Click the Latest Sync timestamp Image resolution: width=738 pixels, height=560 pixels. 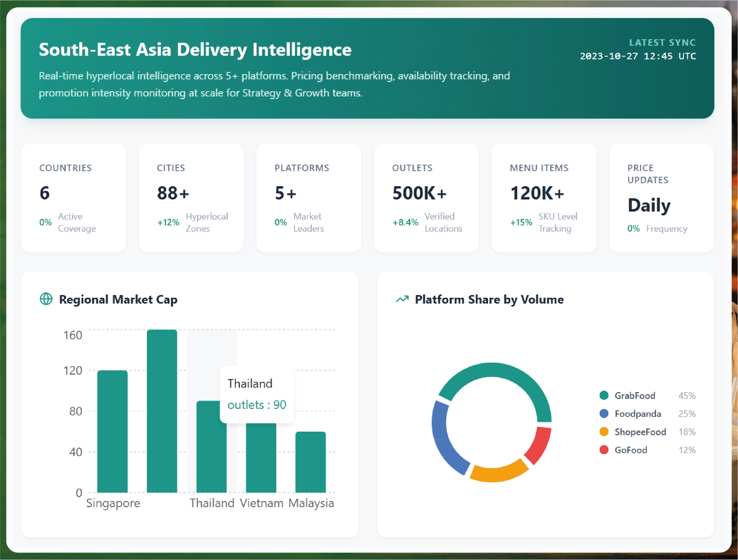pos(638,56)
